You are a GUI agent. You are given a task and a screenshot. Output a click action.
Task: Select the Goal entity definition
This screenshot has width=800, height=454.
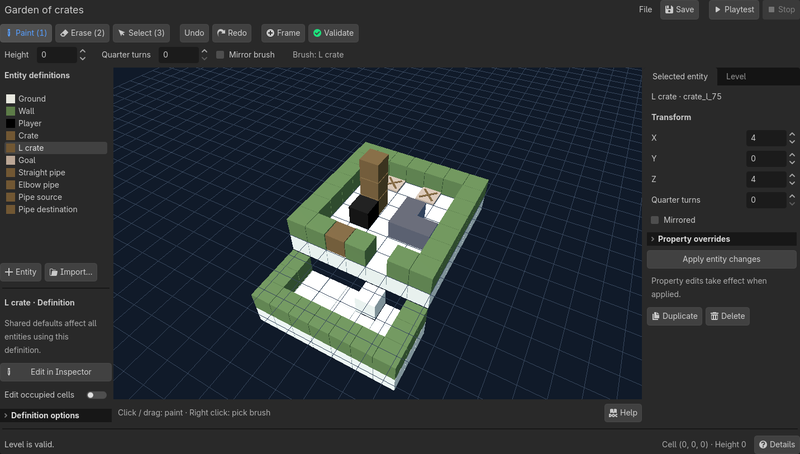pyautogui.click(x=56, y=160)
